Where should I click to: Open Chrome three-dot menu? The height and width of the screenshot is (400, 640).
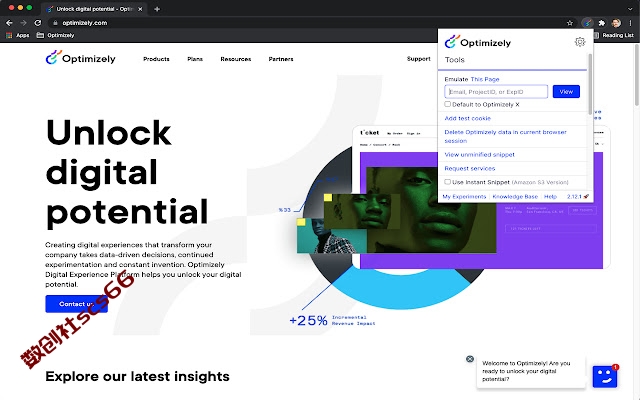(631, 23)
